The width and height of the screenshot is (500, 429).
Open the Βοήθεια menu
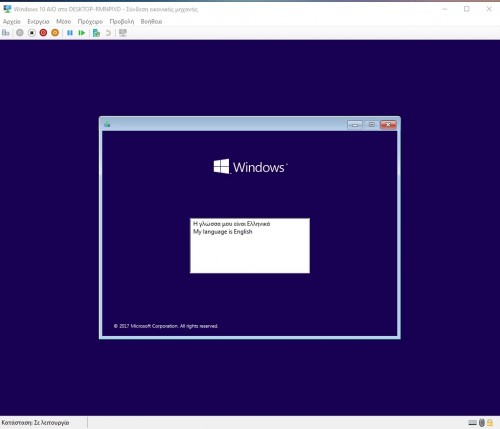[x=151, y=22]
